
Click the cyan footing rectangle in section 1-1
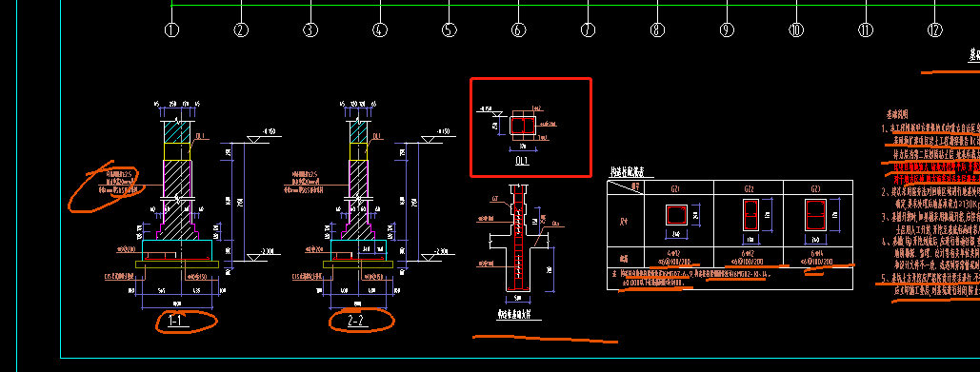177,250
